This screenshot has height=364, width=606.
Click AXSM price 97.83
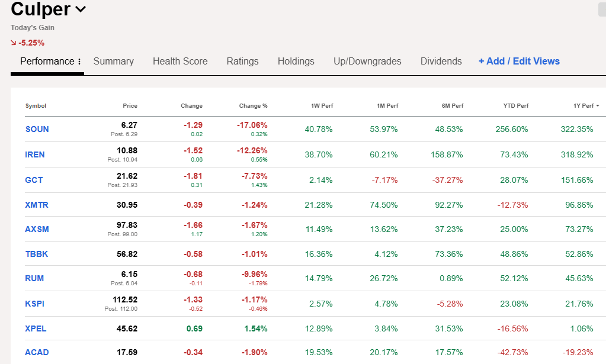(x=127, y=225)
